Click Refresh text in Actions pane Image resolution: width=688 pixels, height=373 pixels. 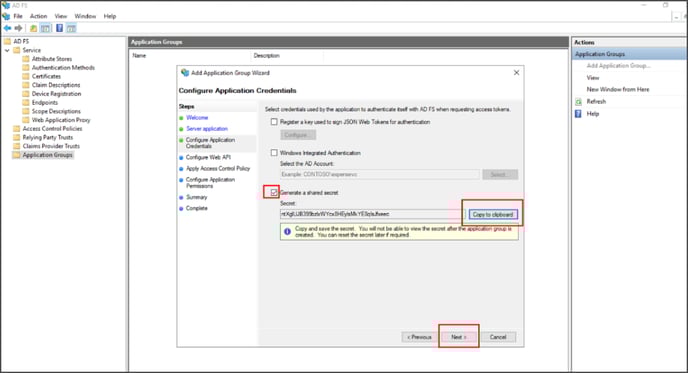coord(596,101)
